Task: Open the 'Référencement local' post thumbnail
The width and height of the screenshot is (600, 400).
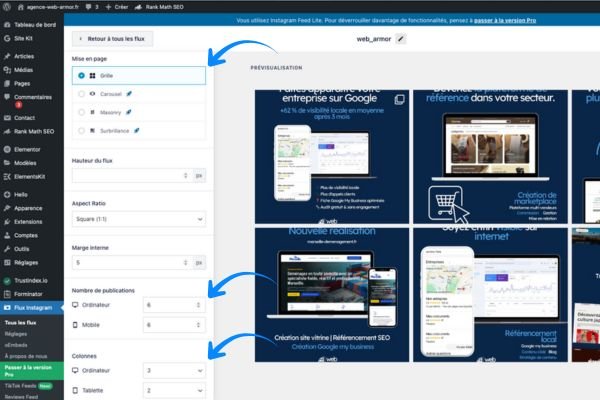Action: tap(491, 295)
